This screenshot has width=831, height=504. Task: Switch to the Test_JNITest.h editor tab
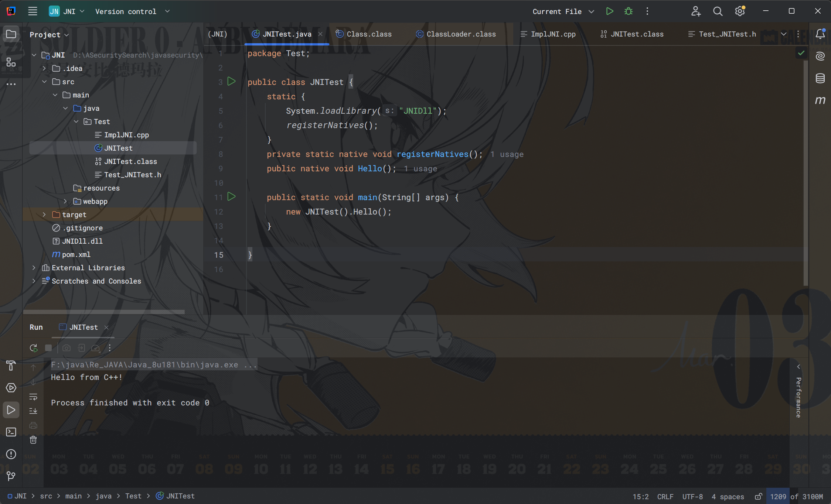(722, 34)
